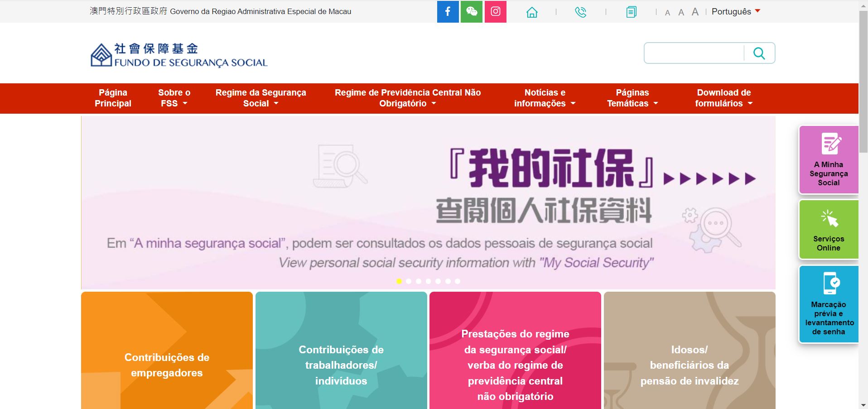
Task: Open the Português language dropdown
Action: 735,12
